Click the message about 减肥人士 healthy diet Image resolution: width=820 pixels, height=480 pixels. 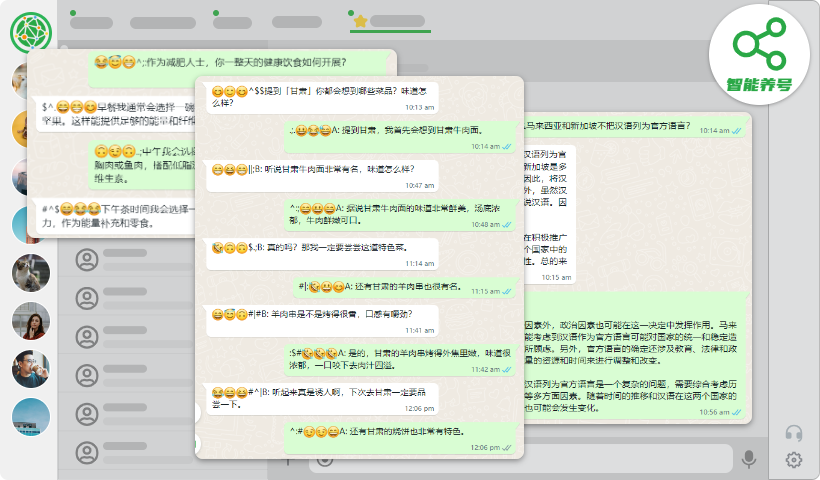[x=240, y=62]
